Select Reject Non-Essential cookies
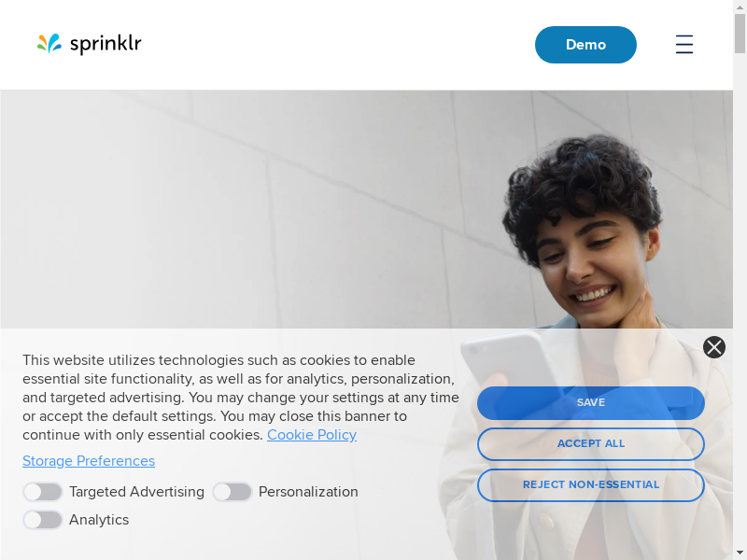747x560 pixels. point(591,484)
